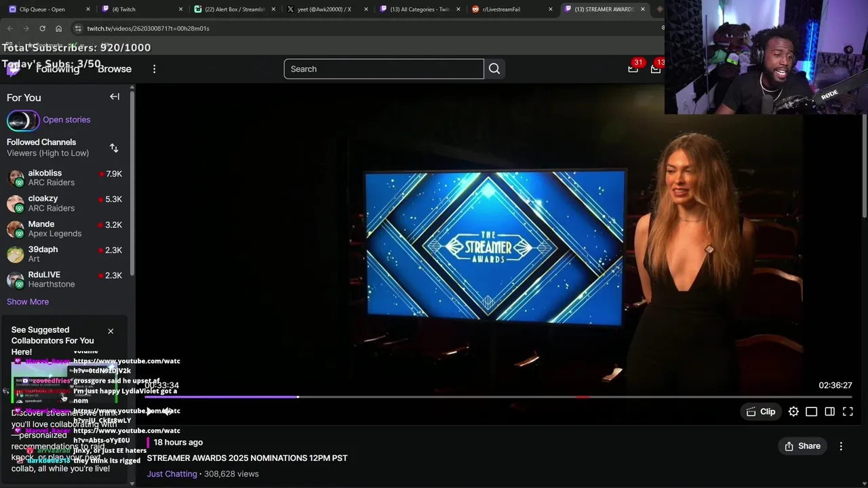Click Open stories link

(x=66, y=120)
